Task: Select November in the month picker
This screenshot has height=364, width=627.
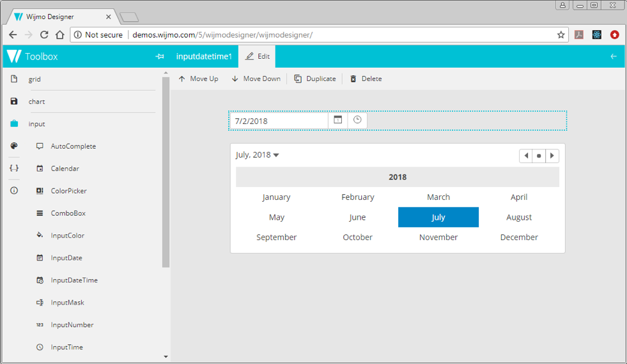Action: 438,237
